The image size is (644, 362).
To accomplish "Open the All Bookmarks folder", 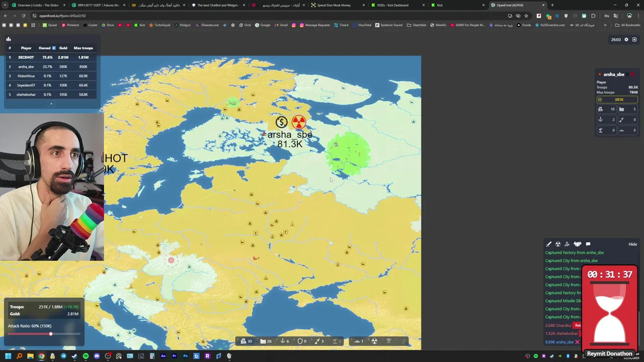I will (x=628, y=25).
